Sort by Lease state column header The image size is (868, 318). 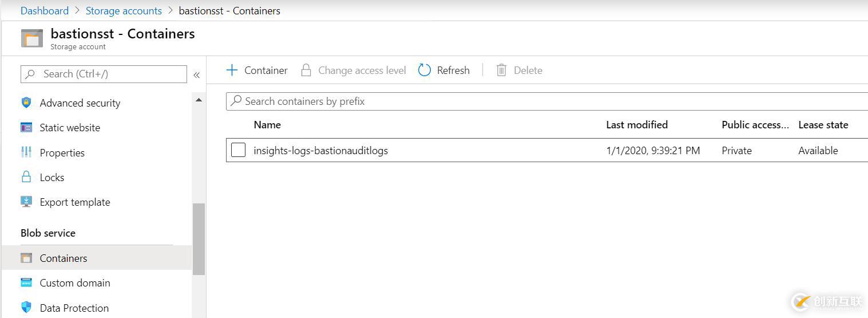(x=823, y=125)
